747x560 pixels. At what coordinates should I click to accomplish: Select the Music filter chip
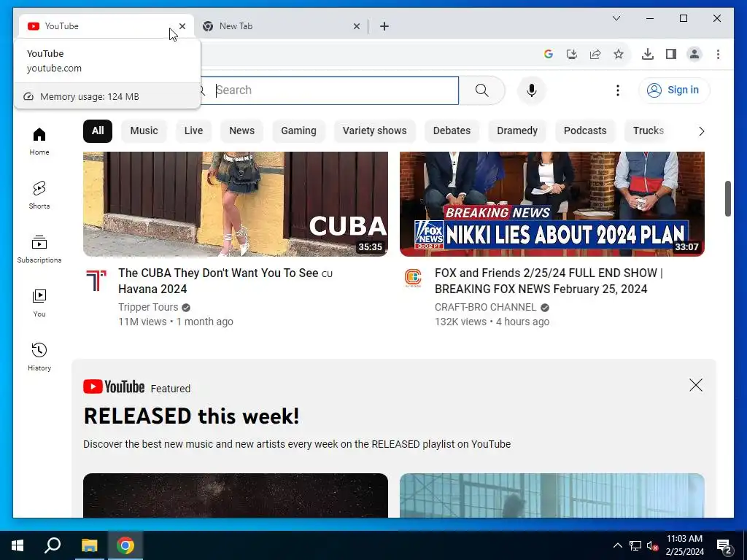pyautogui.click(x=144, y=131)
